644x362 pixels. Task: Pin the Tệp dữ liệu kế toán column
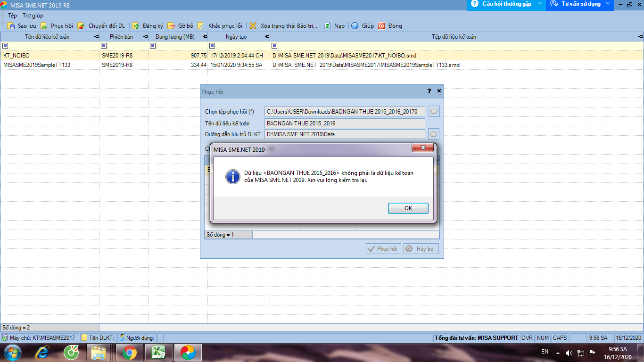click(x=640, y=37)
